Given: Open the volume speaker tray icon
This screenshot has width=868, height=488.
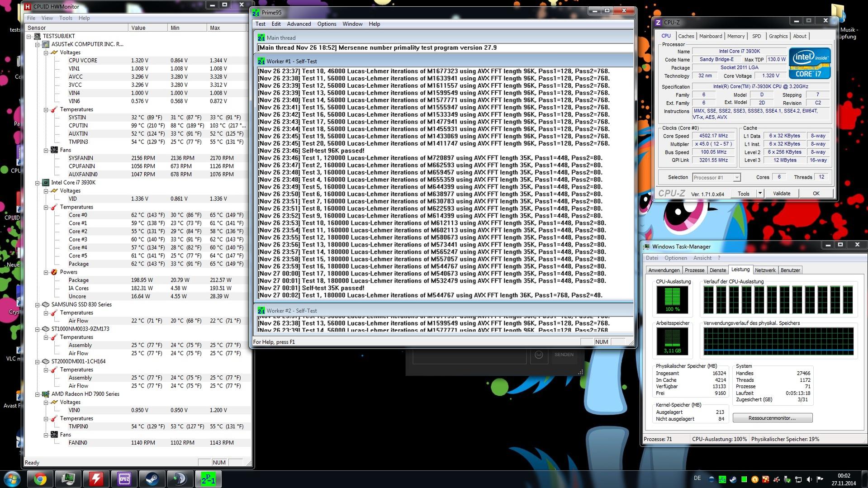Looking at the screenshot, I should pos(809,479).
